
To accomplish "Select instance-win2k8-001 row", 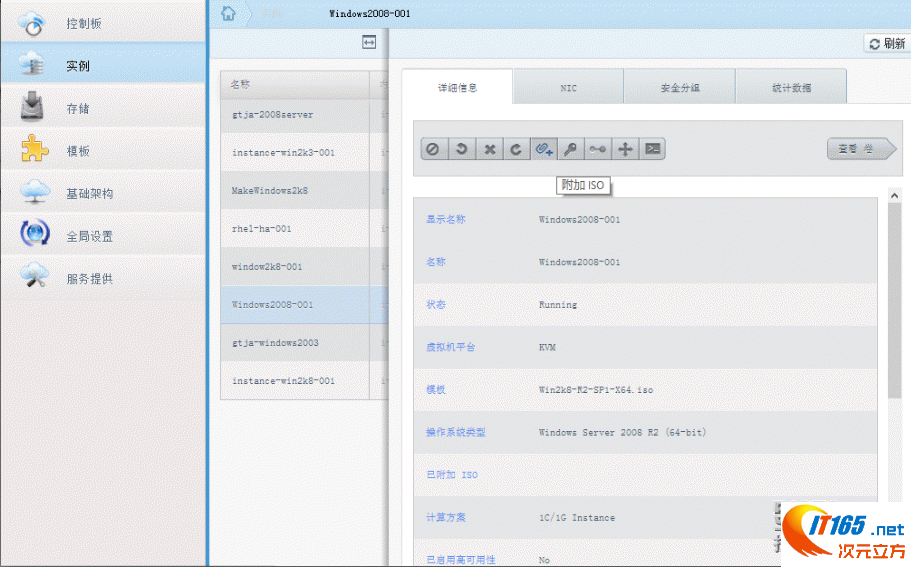I will point(304,381).
